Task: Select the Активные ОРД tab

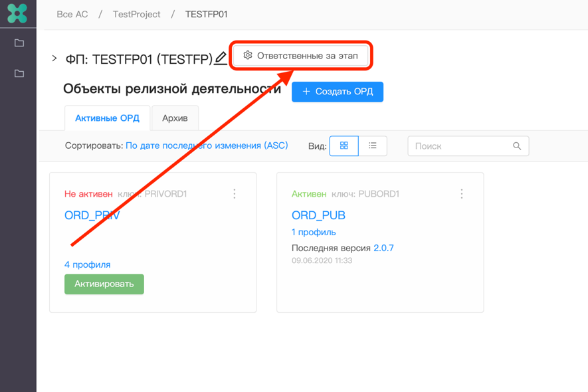Action: click(107, 118)
